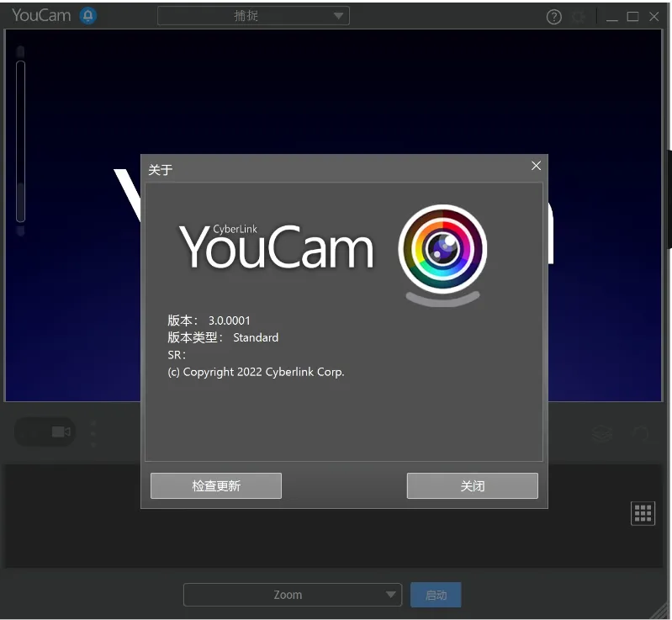This screenshot has width=672, height=620.
Task: Click the Copyright 2022 Cyberlink Corp. text
Action: click(x=256, y=372)
